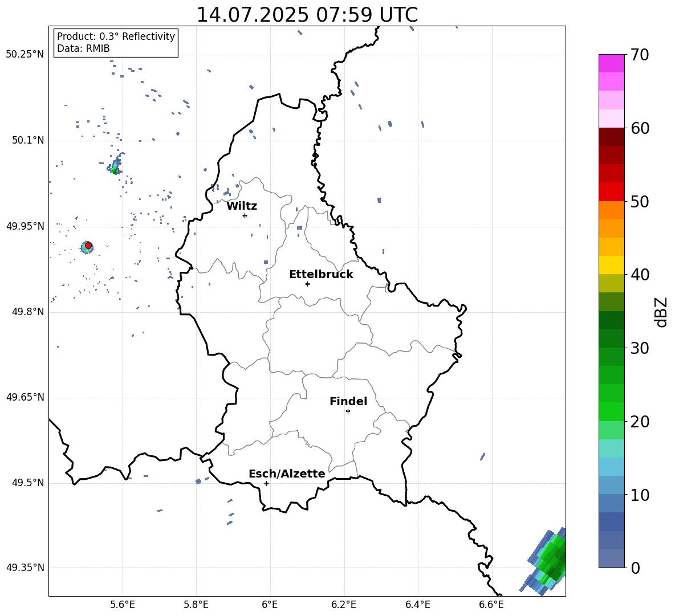Click the '5.6°E' longitude label
Image resolution: width=675 pixels, height=616 pixels.
(123, 605)
